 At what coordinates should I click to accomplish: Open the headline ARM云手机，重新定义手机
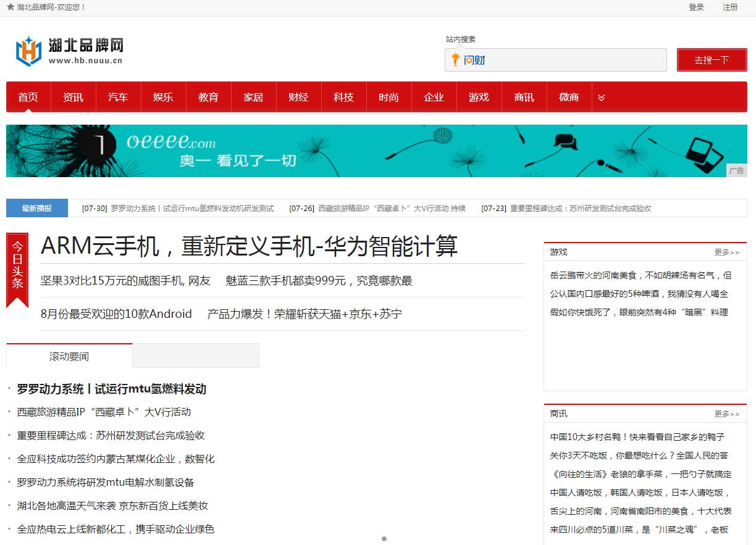tap(249, 246)
